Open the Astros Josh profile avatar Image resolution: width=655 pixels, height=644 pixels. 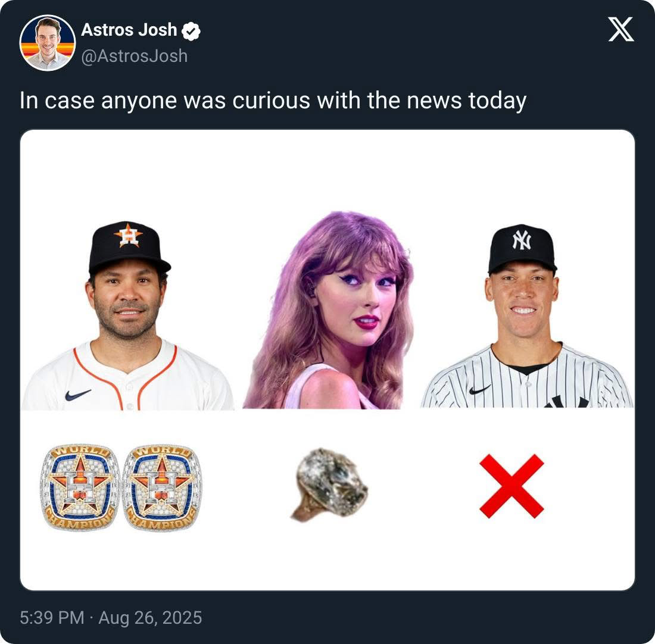tap(47, 43)
